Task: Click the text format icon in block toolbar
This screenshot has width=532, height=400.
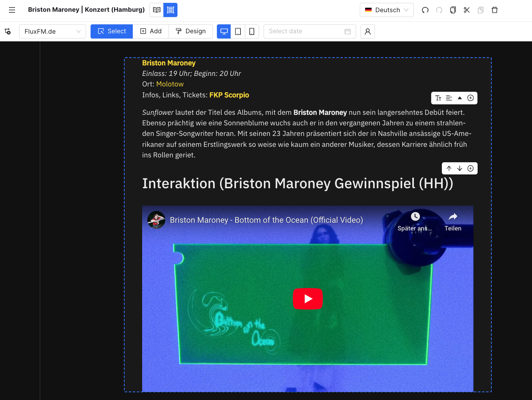Action: point(438,98)
